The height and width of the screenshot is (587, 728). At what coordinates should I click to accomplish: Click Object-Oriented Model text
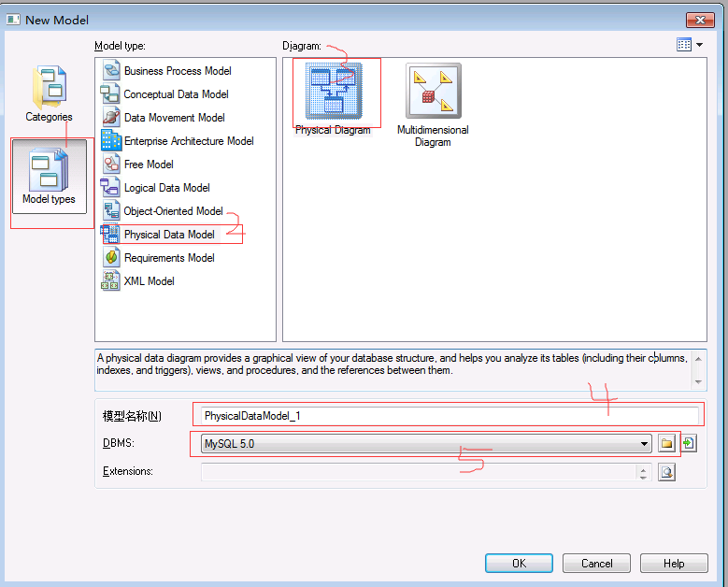[173, 211]
